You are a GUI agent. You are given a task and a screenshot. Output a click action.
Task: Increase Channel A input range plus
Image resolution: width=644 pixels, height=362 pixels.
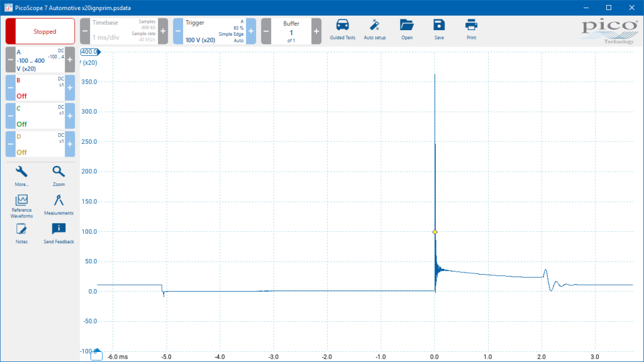(70, 60)
